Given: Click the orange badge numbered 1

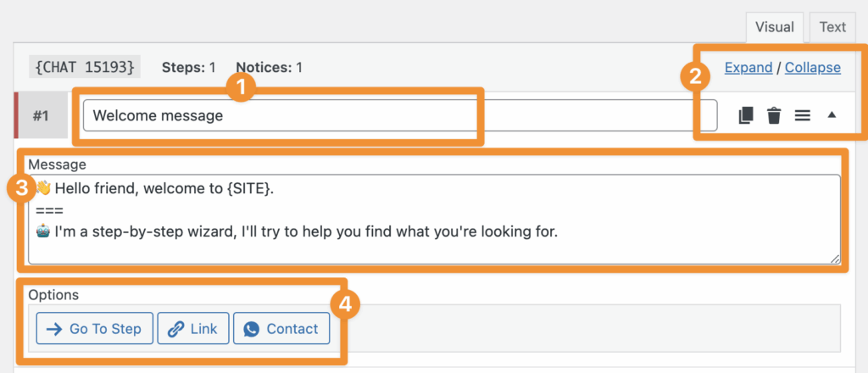Looking at the screenshot, I should 243,87.
